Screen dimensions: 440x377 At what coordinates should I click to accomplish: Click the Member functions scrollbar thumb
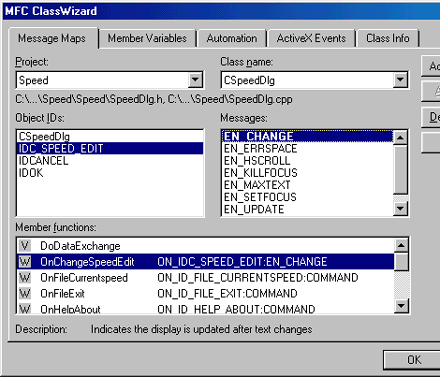pyautogui.click(x=401, y=261)
